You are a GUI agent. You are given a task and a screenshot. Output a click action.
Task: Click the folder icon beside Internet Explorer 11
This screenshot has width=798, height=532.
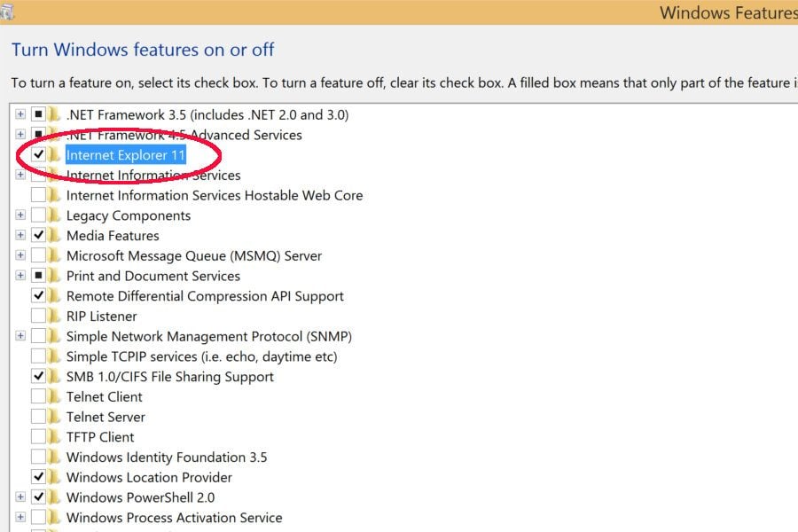pyautogui.click(x=54, y=155)
